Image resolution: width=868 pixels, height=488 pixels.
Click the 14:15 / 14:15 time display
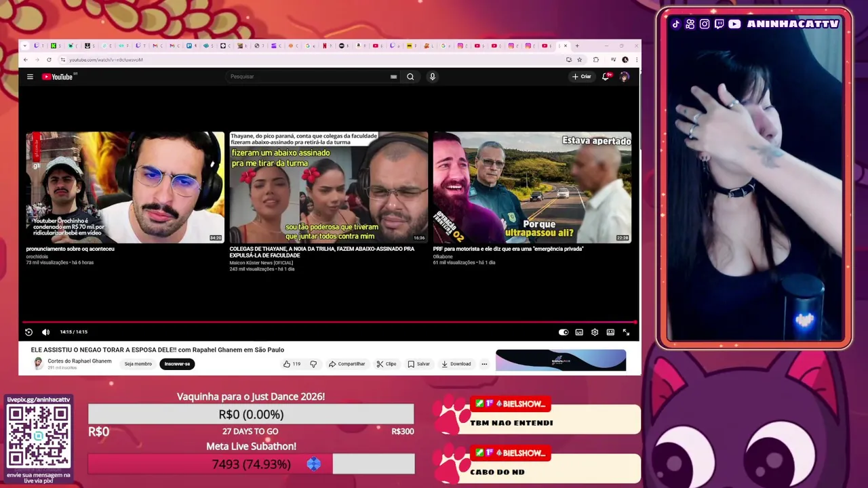pos(73,332)
